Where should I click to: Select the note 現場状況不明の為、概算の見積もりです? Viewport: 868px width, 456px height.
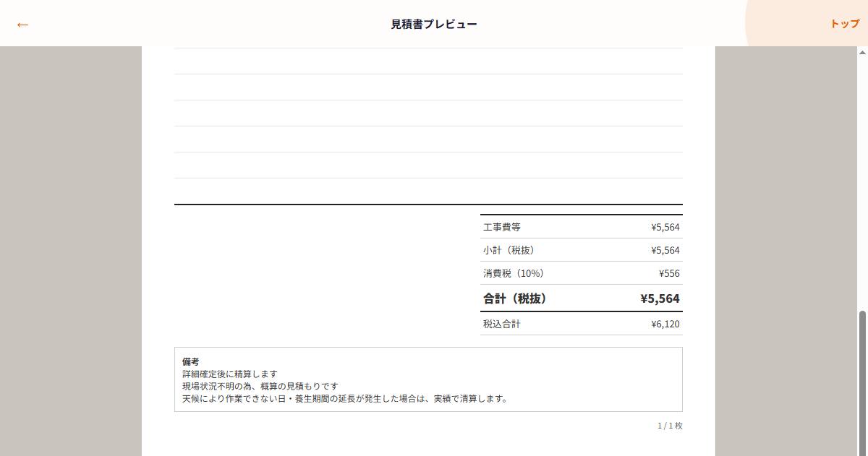tap(260, 386)
